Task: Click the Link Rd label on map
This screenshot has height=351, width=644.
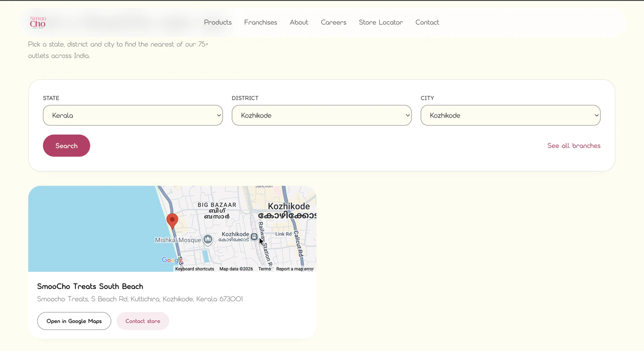Action: (284, 234)
